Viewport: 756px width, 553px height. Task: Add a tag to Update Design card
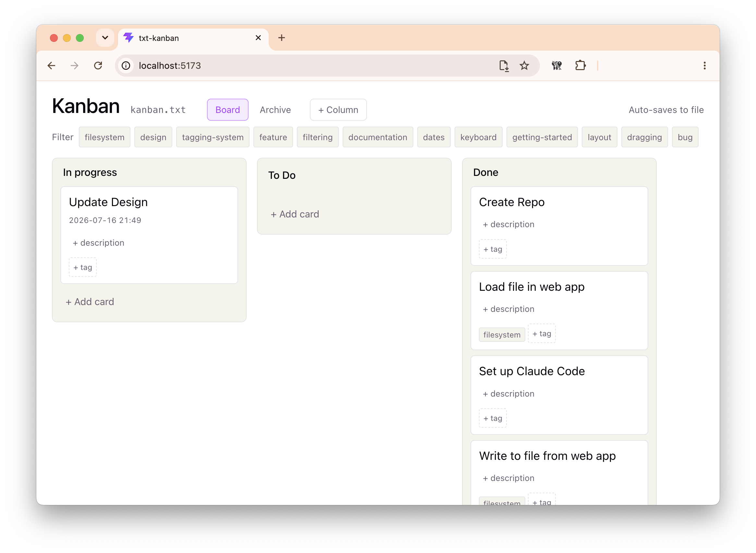click(x=83, y=267)
